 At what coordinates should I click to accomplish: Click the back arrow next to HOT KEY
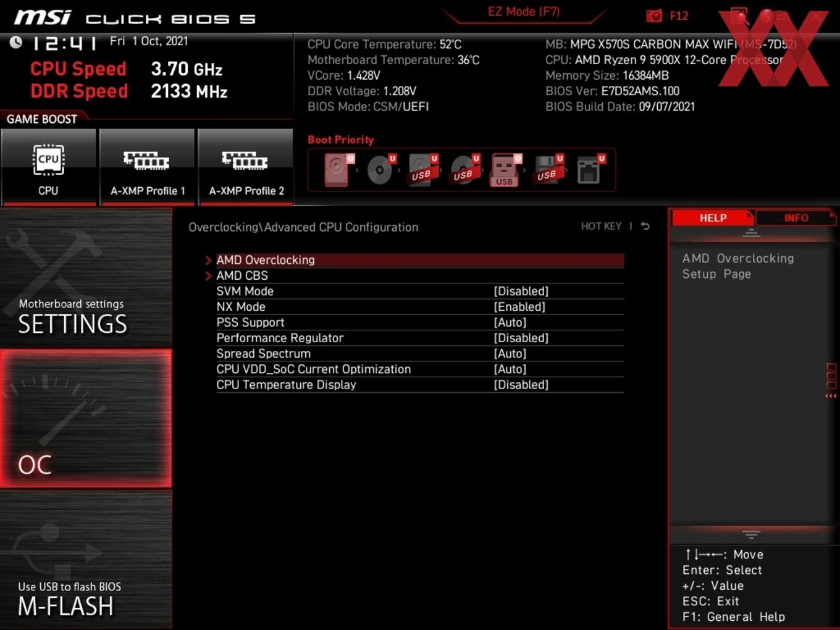[645, 226]
